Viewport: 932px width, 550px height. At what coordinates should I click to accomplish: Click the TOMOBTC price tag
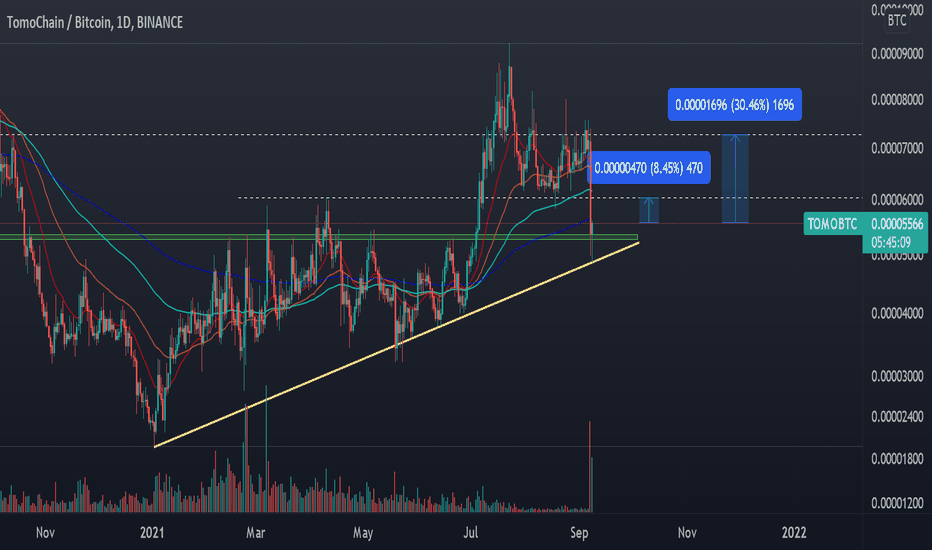(833, 224)
